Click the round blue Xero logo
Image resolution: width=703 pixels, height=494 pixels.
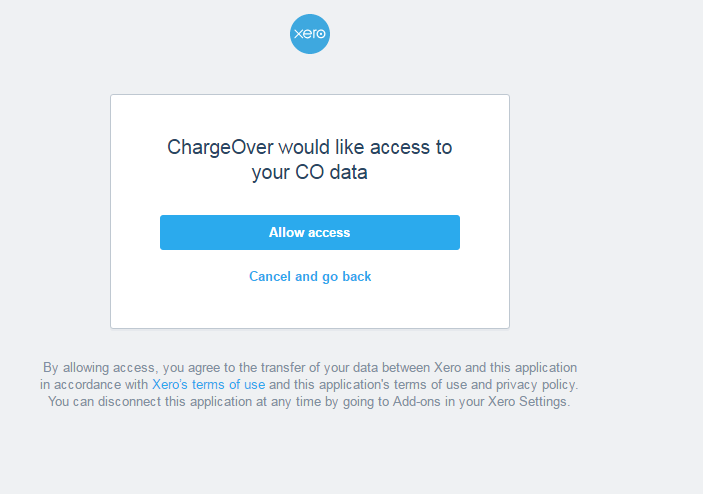pos(310,34)
